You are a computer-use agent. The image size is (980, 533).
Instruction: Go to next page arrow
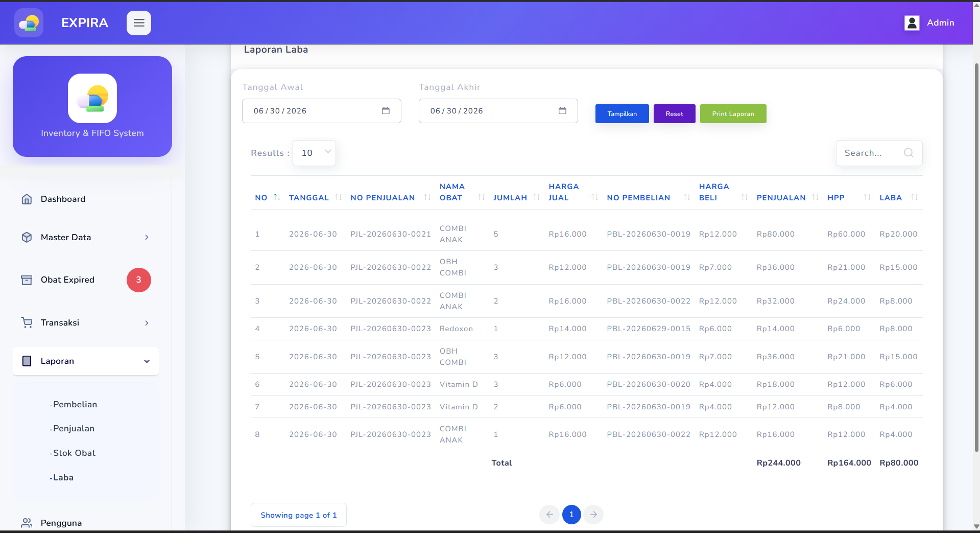[593, 515]
